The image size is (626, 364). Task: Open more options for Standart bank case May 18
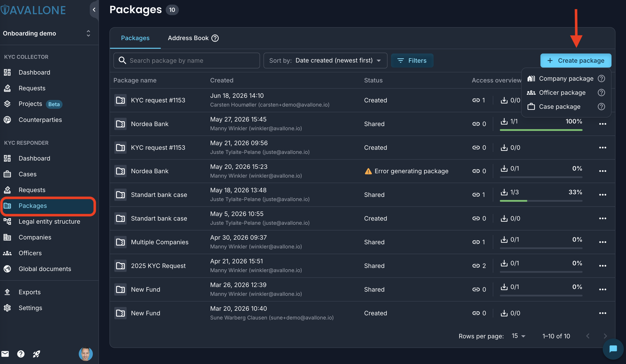coord(603,195)
